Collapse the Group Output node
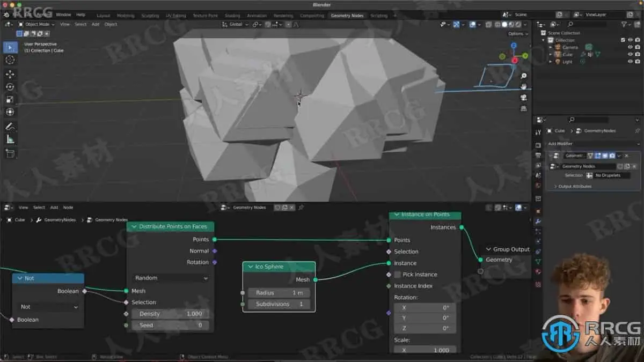The height and width of the screenshot is (362, 644). click(x=488, y=249)
